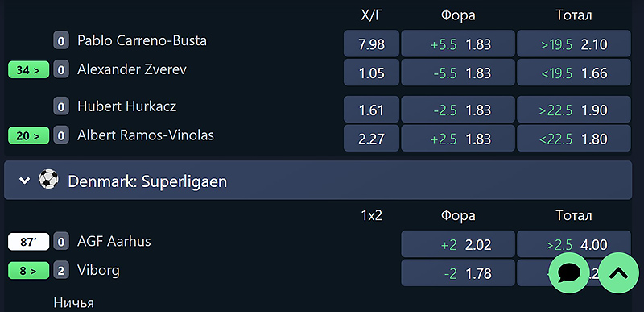Select total under 19.5 at 1.66
This screenshot has width=644, height=312.
click(x=574, y=73)
